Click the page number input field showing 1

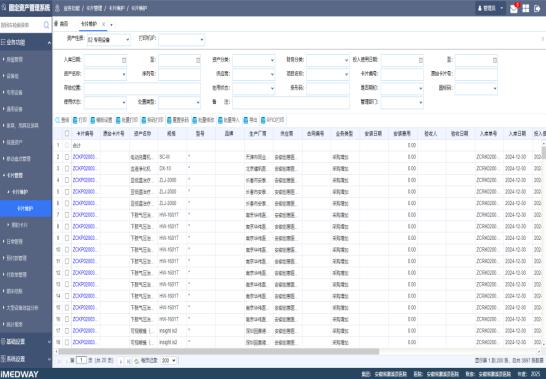(81, 360)
